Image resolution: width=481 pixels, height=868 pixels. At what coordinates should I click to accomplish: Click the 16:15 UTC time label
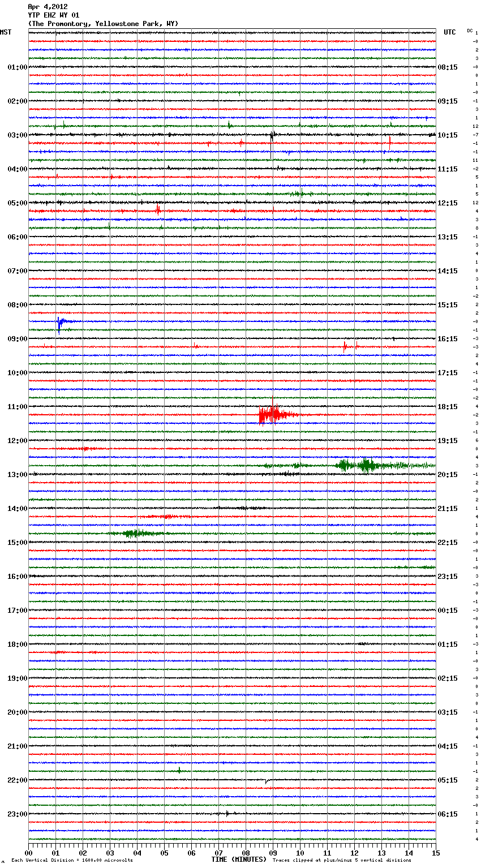(x=448, y=339)
